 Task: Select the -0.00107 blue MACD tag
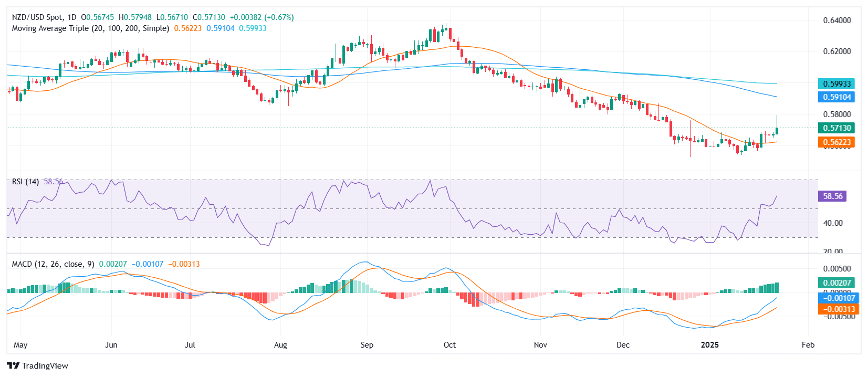pyautogui.click(x=838, y=298)
